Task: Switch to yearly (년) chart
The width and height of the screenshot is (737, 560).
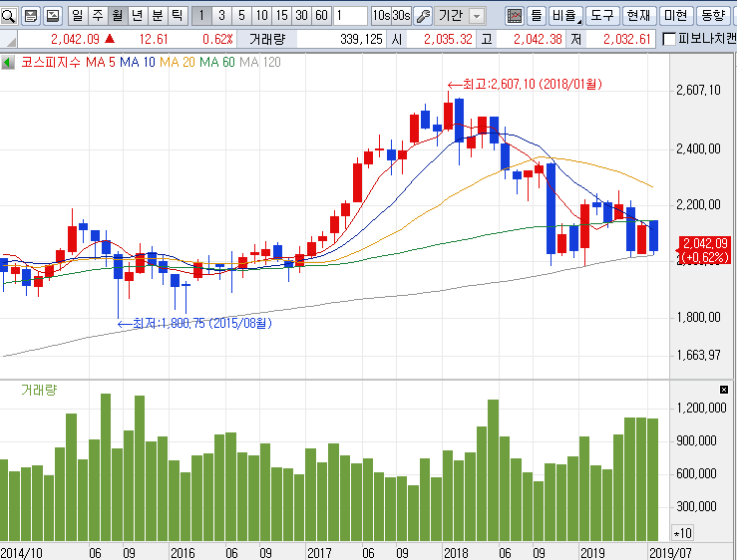Action: (x=137, y=16)
